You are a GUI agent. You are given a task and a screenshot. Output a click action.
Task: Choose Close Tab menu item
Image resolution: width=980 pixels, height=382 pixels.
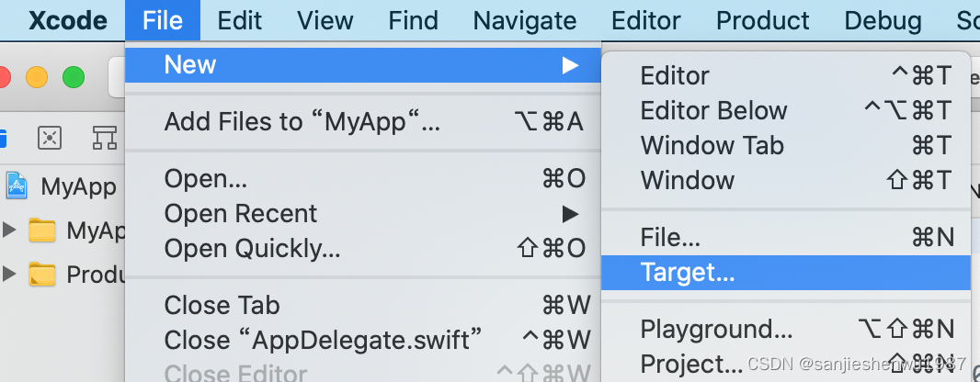(363, 305)
